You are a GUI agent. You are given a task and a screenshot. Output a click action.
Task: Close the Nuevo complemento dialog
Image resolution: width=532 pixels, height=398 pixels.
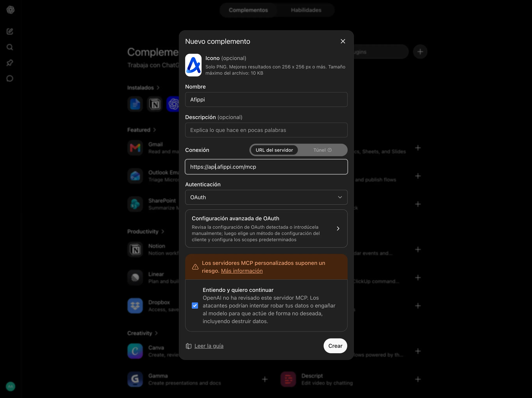click(x=343, y=41)
